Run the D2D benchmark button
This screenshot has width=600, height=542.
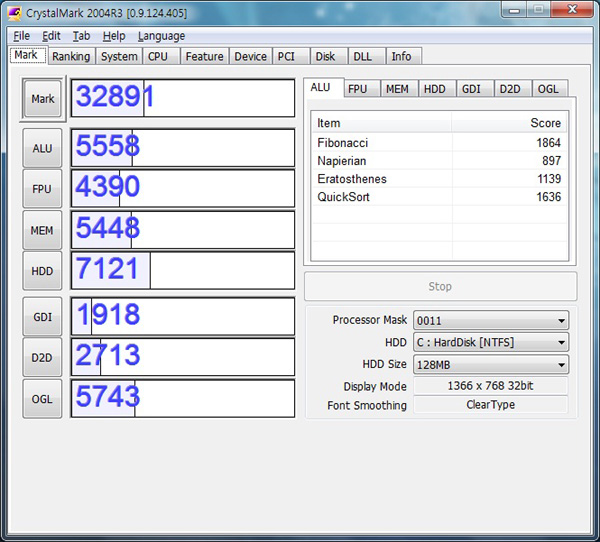[x=42, y=358]
